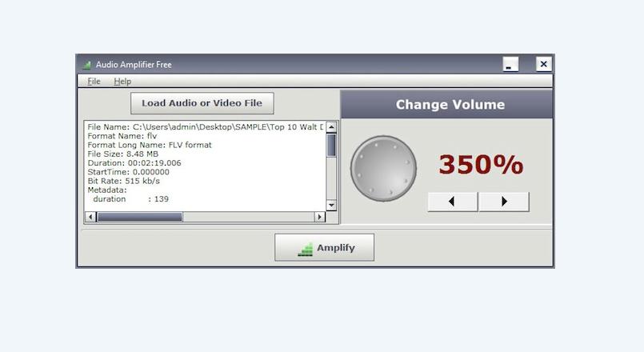Minimize the Audio Amplifier Free window
This screenshot has height=352, width=644.
[x=510, y=65]
